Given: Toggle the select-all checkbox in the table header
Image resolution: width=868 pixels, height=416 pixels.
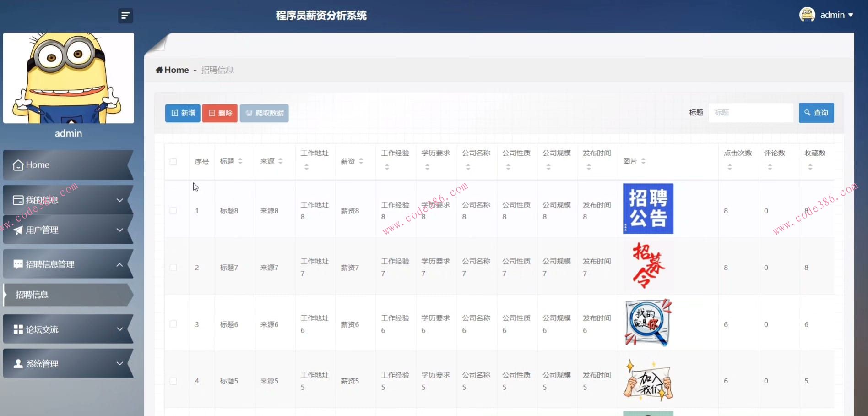Looking at the screenshot, I should pos(173,161).
